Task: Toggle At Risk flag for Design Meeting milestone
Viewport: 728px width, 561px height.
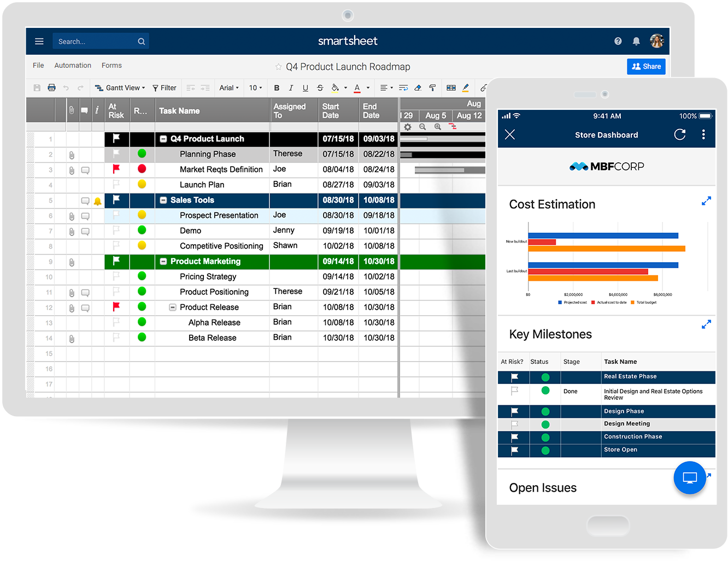Action: tap(514, 424)
